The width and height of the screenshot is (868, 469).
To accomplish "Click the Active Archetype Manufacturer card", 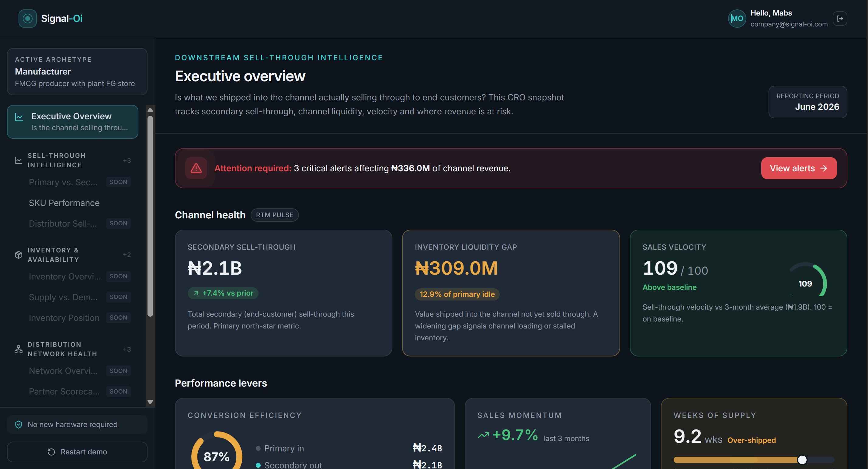I will tap(77, 71).
